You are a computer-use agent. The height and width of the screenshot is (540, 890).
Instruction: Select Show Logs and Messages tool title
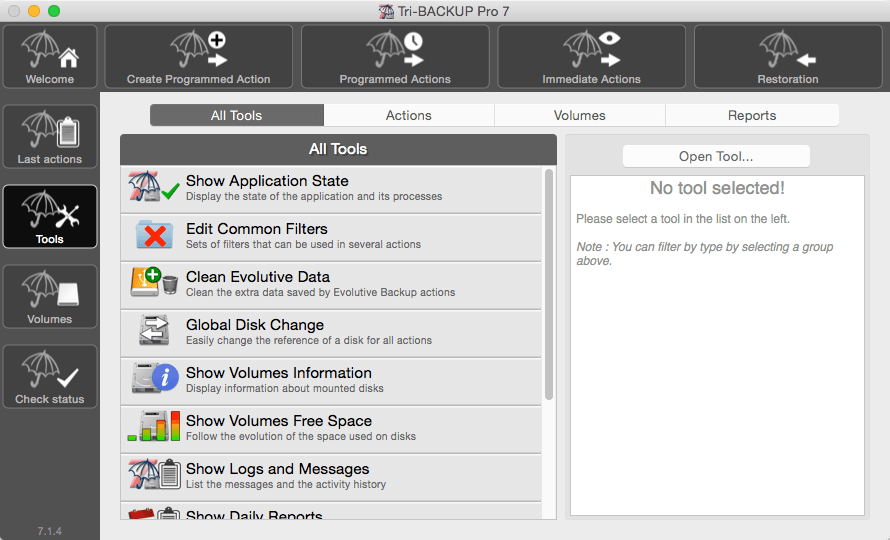click(x=278, y=468)
